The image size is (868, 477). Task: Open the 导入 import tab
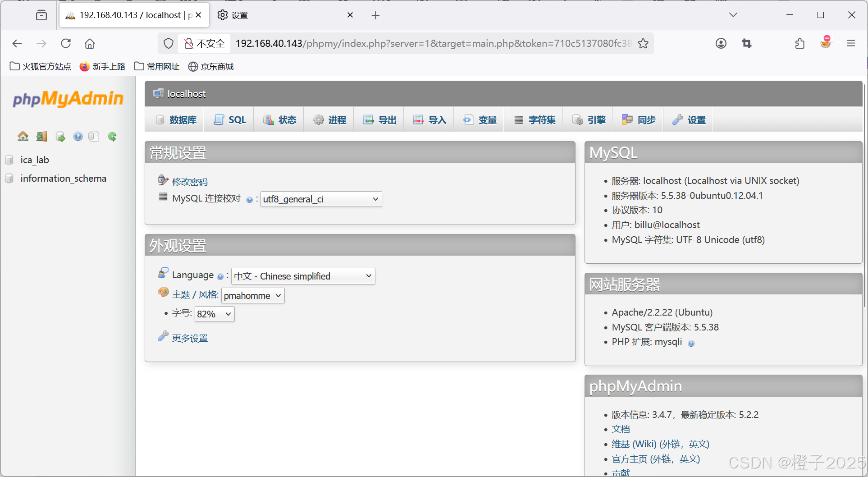point(429,120)
